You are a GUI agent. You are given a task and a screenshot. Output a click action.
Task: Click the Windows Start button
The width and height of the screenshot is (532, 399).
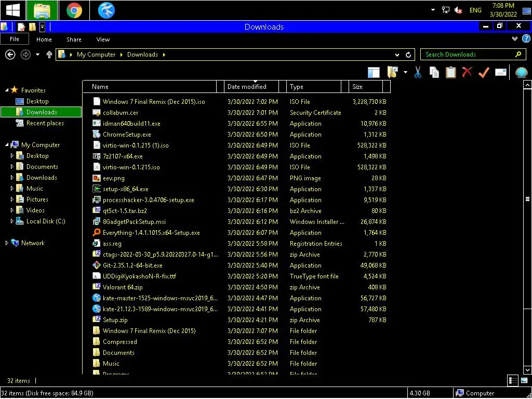12,10
